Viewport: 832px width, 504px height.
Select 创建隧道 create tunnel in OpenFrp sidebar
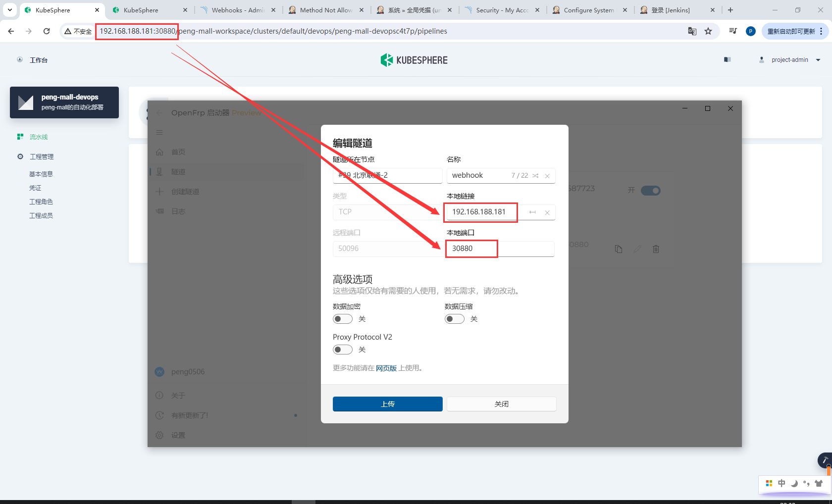[227, 192]
